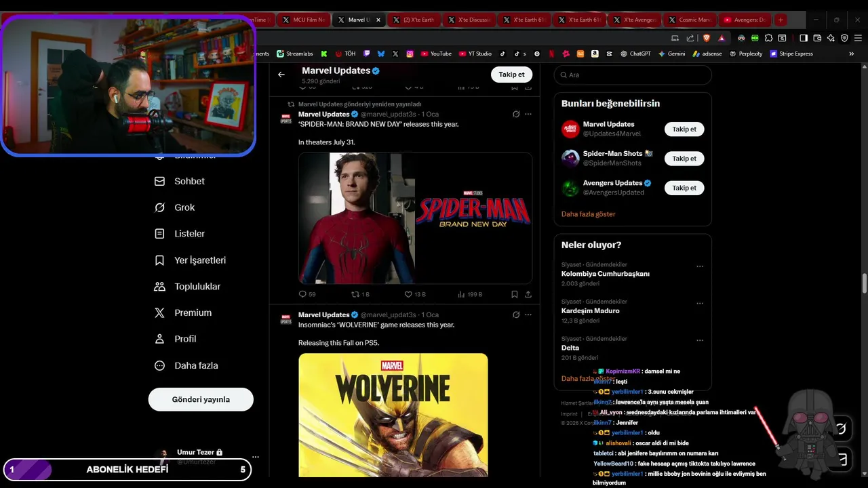Open the browser main menu
The height and width of the screenshot is (488, 868).
pyautogui.click(x=858, y=38)
